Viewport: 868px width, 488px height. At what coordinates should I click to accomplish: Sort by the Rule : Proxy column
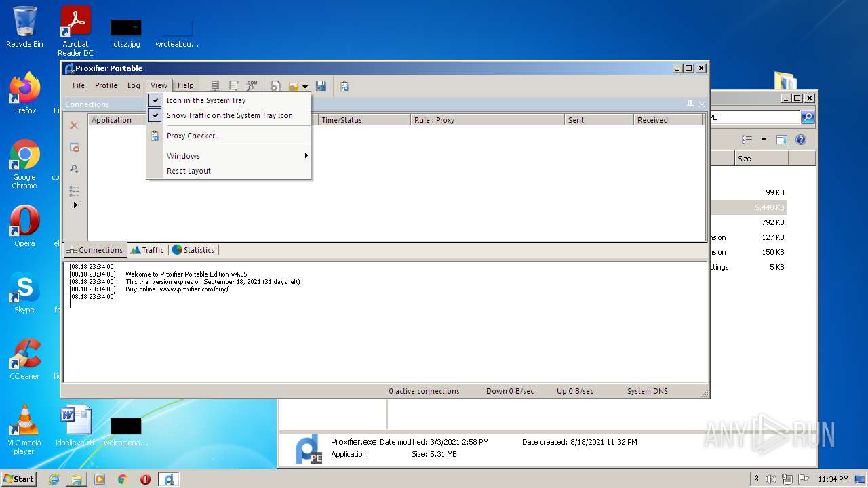pos(488,120)
